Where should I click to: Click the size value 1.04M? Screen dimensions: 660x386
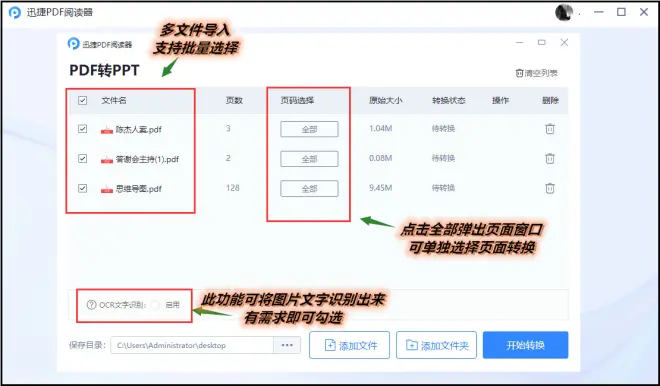tap(381, 128)
